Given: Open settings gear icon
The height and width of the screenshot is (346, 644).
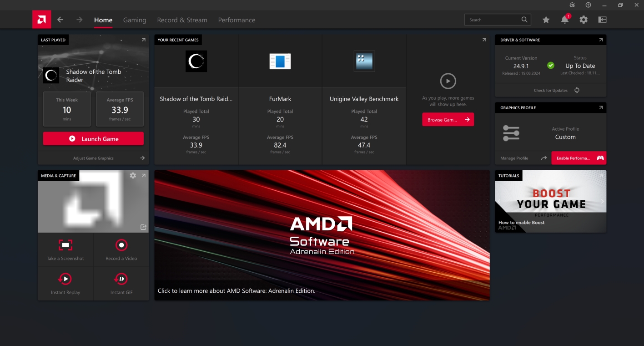Looking at the screenshot, I should coord(584,20).
